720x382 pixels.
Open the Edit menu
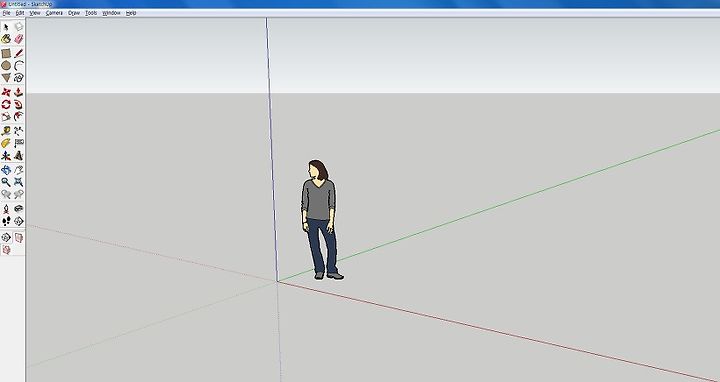pos(20,13)
